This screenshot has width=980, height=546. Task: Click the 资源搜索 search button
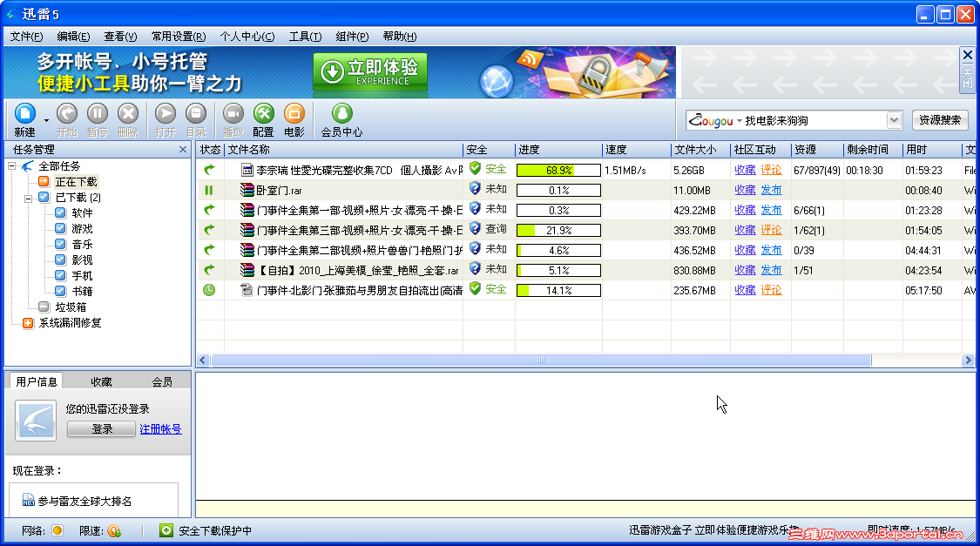tap(940, 120)
